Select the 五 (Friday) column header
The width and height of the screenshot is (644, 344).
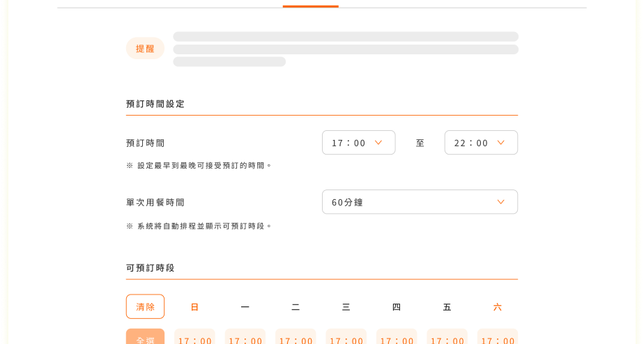[447, 307]
